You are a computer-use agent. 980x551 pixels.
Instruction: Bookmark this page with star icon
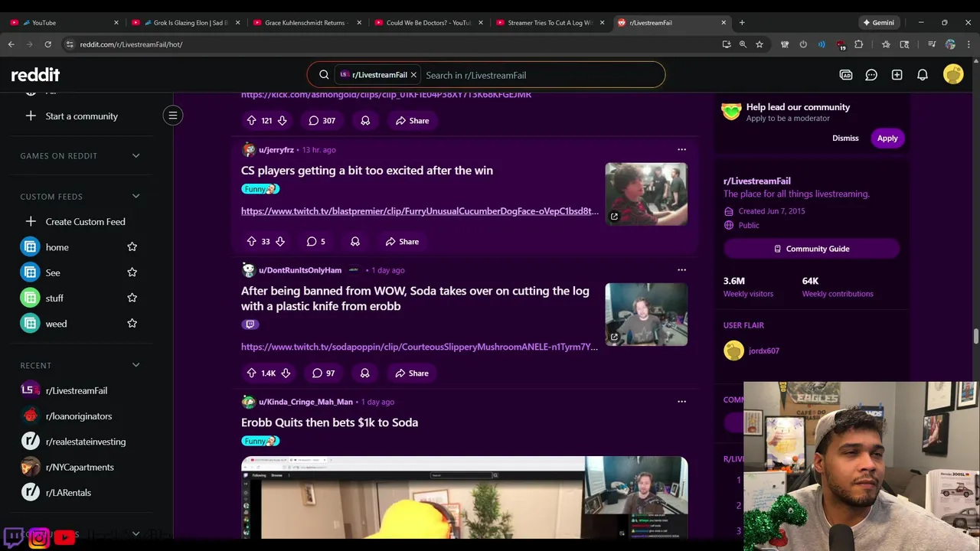pos(759,44)
